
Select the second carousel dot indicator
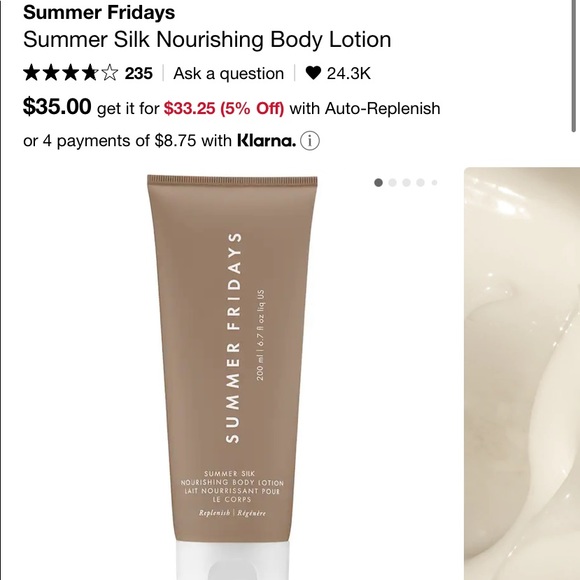coord(392,182)
